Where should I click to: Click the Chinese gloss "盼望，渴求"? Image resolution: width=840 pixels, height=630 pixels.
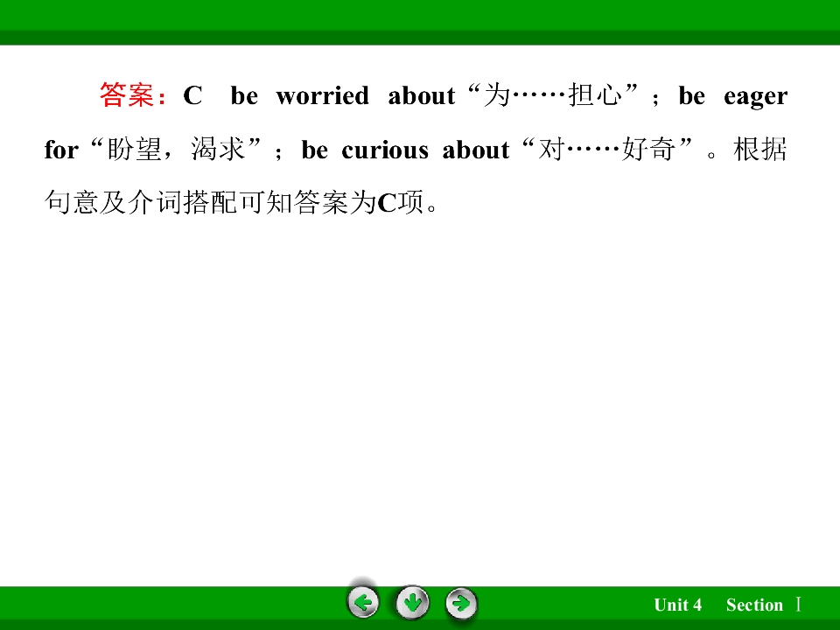pos(176,149)
